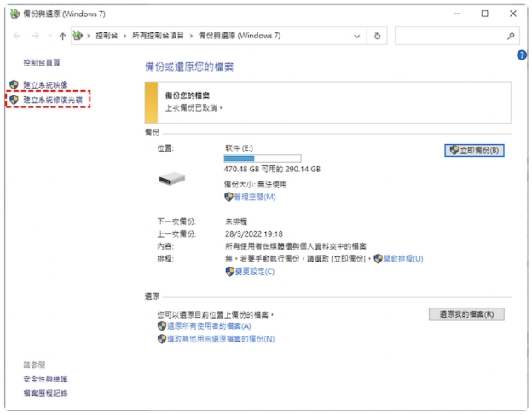Expand chevron after 控制台 in breadcrumb
The width and height of the screenshot is (532, 414).
point(124,36)
